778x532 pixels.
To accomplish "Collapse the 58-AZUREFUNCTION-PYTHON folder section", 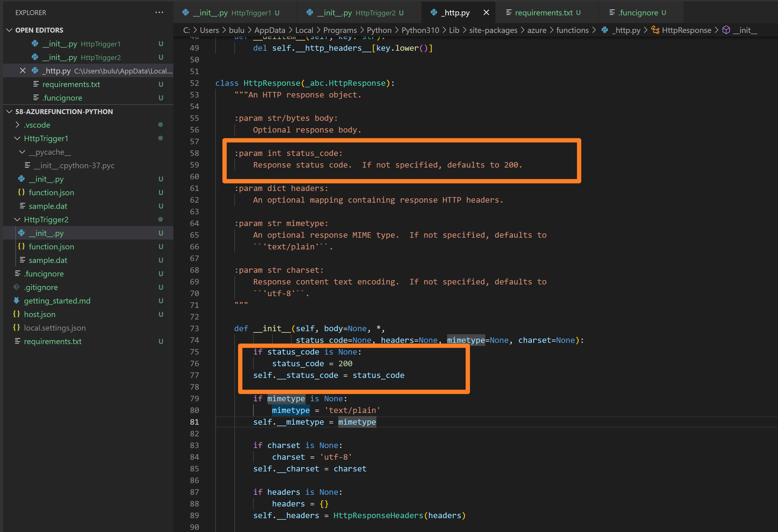I will [9, 112].
